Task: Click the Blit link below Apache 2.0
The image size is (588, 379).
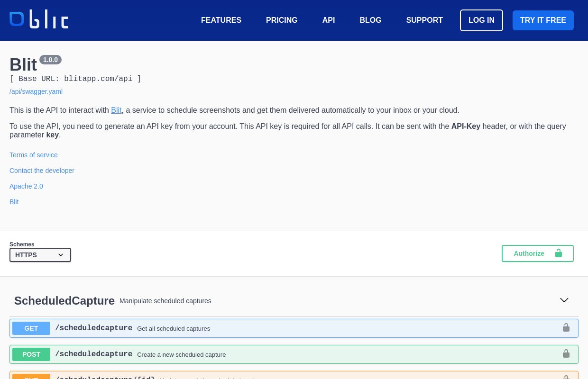Action: coord(14,202)
